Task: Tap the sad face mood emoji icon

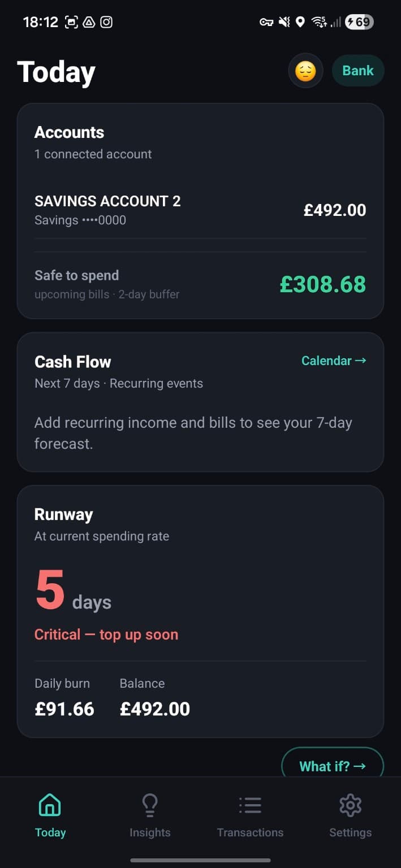Action: [305, 71]
